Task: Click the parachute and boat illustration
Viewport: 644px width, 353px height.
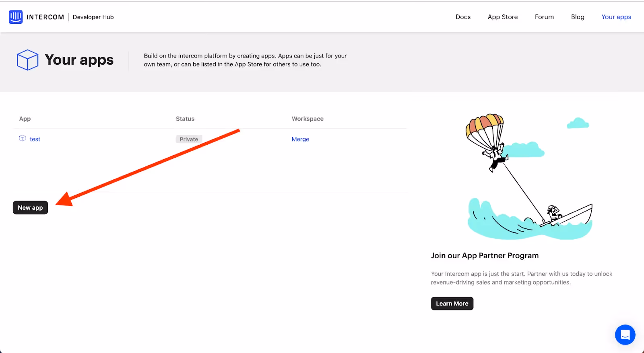Action: coord(529,176)
